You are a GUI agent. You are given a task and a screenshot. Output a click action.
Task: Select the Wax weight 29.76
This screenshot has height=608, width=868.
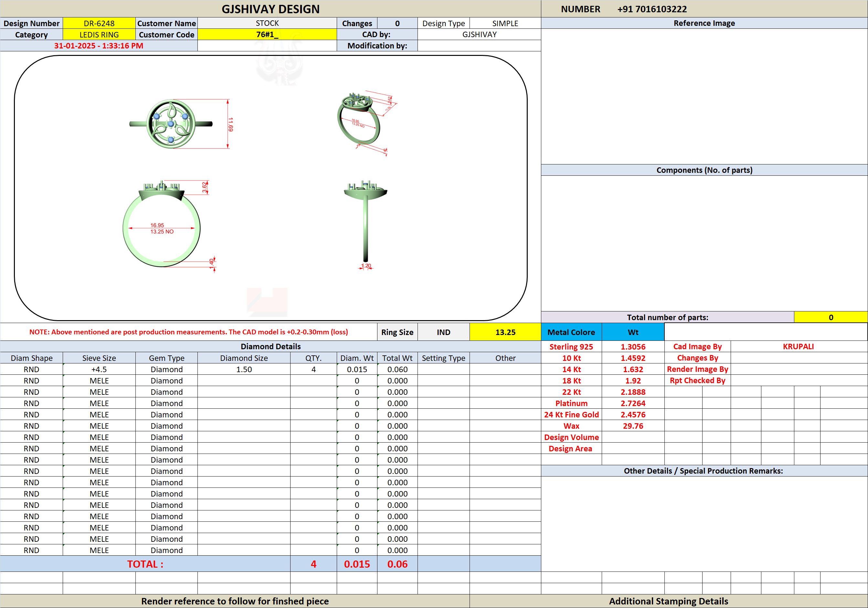click(633, 426)
